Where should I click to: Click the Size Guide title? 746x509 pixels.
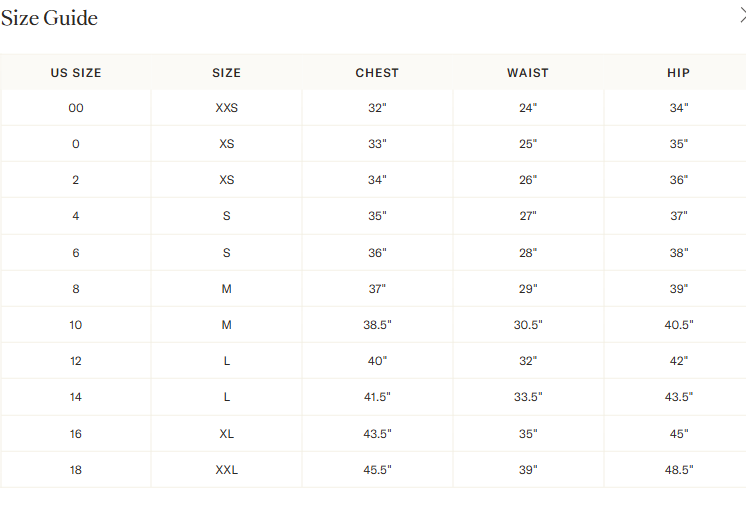(x=49, y=18)
